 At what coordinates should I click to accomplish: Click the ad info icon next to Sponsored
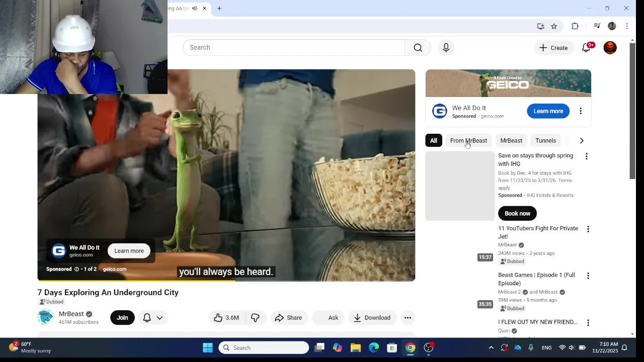coord(76,269)
